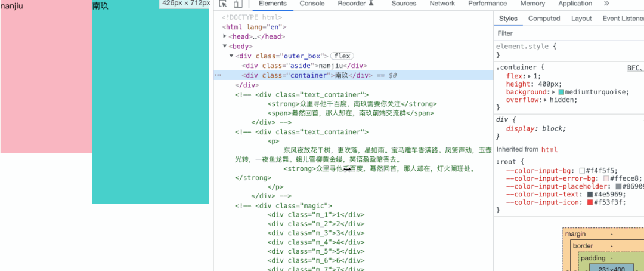Open the mediumturquoise color swatch
The width and height of the screenshot is (644, 271).
coord(562,92)
